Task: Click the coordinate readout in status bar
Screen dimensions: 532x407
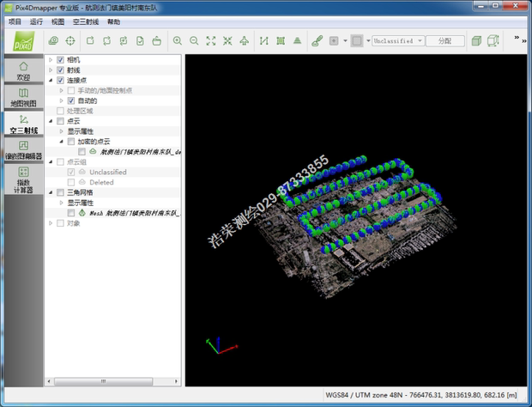Action: 421,395
